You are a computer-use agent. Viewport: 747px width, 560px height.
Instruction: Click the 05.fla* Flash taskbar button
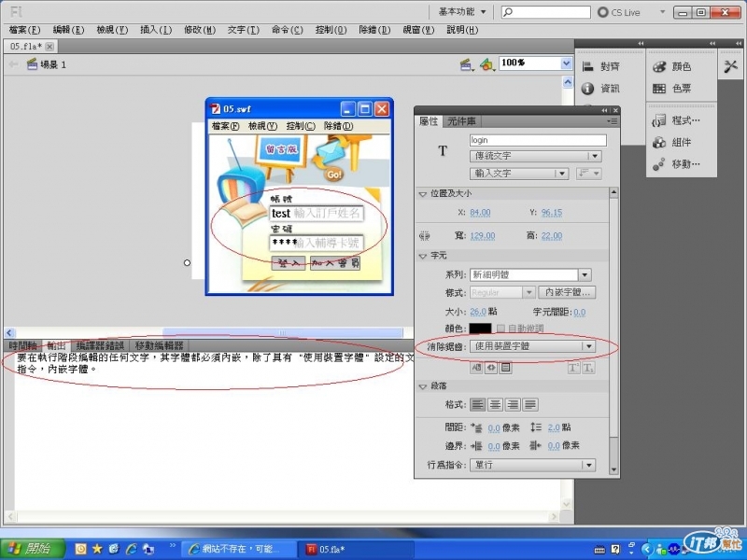point(358,549)
